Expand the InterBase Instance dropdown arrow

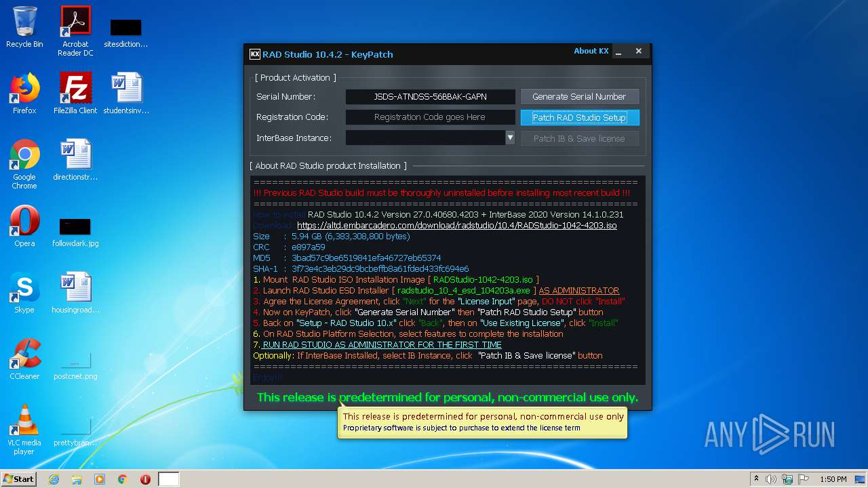tap(510, 138)
